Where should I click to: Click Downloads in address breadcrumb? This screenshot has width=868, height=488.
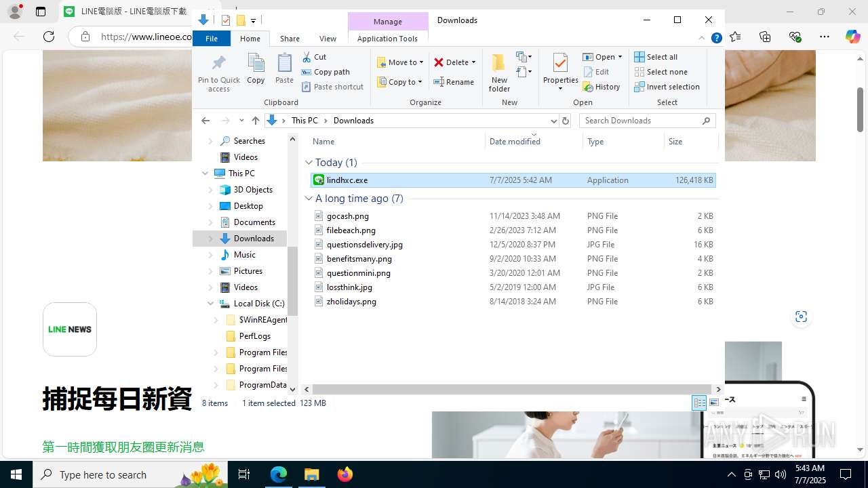pyautogui.click(x=353, y=121)
